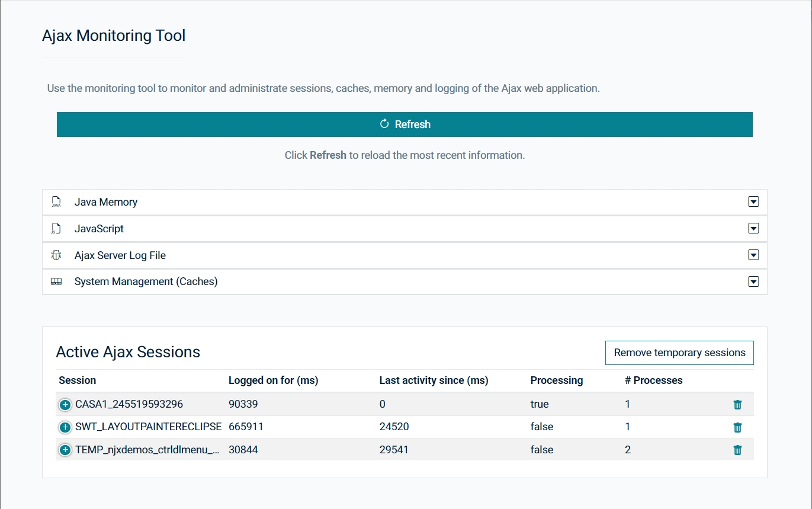Image resolution: width=812 pixels, height=509 pixels.
Task: Expand the SWT_LAYOUTPAINTERECLIPSE session row
Action: click(65, 427)
